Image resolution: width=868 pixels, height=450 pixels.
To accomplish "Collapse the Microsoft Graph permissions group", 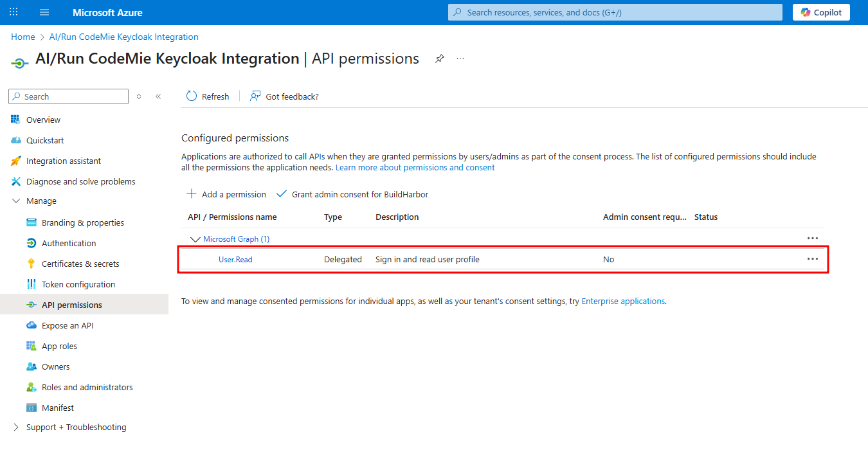I will (x=195, y=239).
